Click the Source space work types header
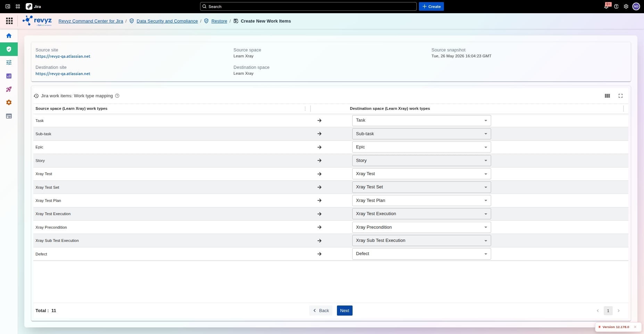Screen dimensions: 644x334 [71, 108]
